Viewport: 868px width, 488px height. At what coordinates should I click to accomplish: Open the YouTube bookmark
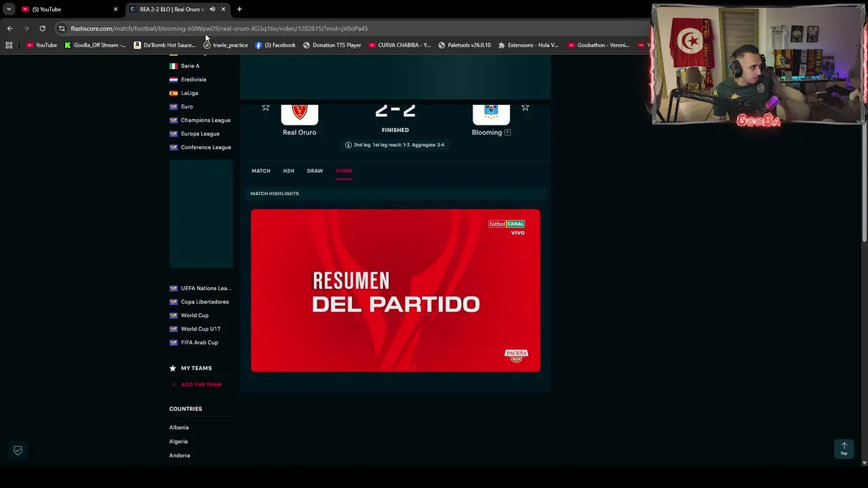pyautogui.click(x=41, y=45)
